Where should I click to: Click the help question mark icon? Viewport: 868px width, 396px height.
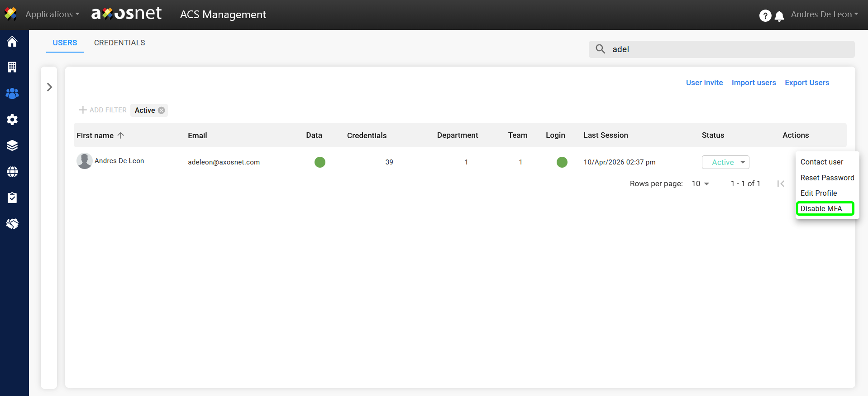pos(765,16)
